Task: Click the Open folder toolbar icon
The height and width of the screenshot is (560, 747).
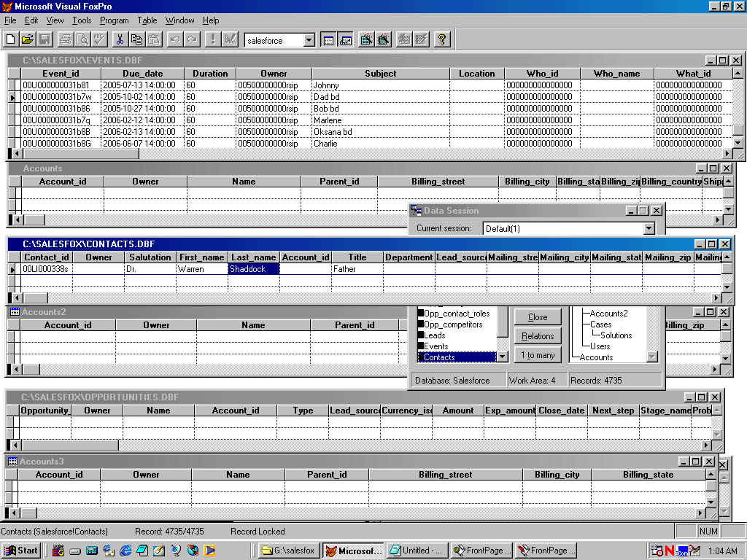Action: tap(28, 39)
